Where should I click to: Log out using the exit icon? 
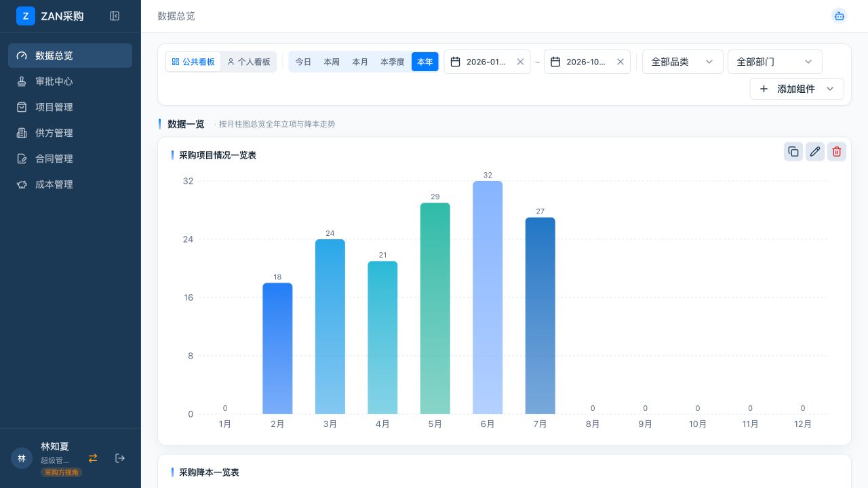click(x=120, y=458)
